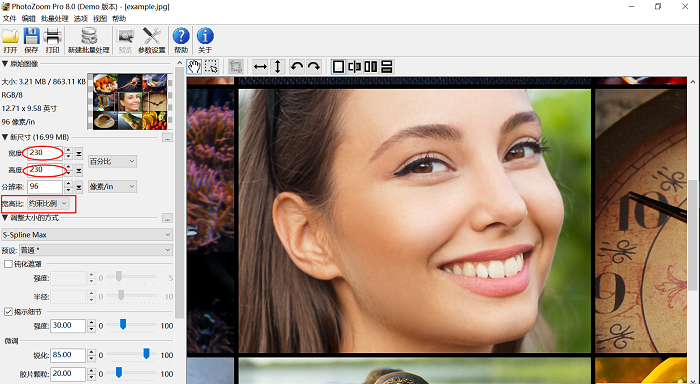Open the 编辑 menu
The width and height of the screenshot is (700, 384).
(x=29, y=18)
